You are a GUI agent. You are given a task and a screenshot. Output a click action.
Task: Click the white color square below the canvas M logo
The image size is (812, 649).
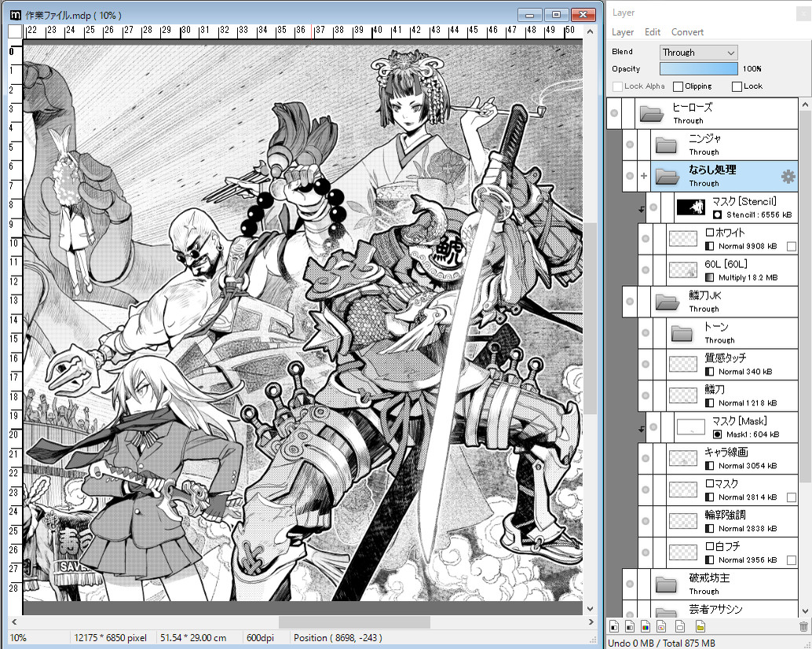(x=13, y=31)
